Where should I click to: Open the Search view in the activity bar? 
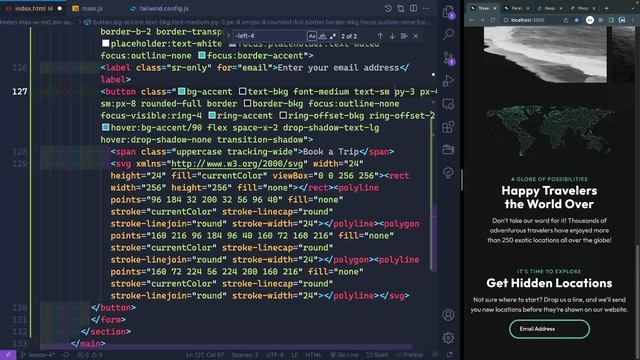point(448,34)
